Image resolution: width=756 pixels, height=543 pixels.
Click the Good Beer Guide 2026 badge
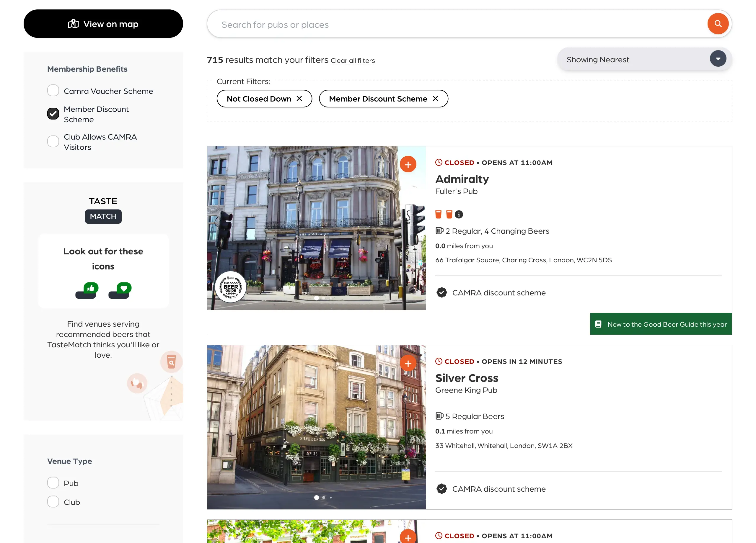pyautogui.click(x=230, y=287)
